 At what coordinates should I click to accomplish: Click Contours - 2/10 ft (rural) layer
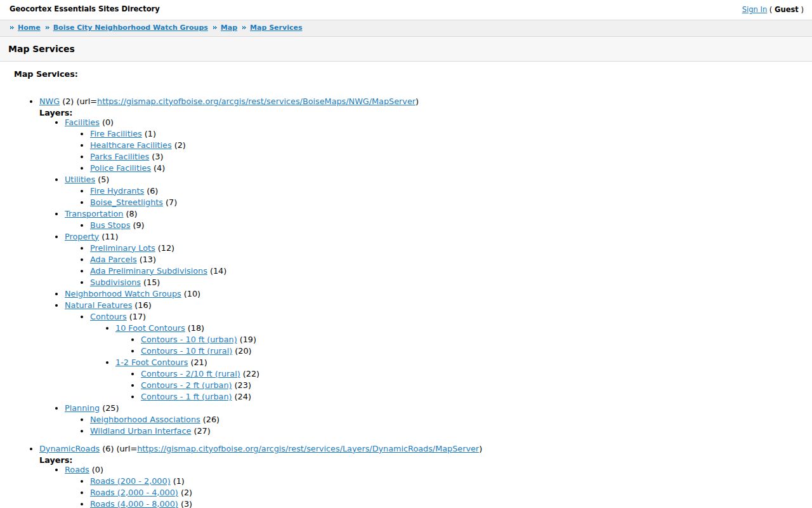pos(190,374)
